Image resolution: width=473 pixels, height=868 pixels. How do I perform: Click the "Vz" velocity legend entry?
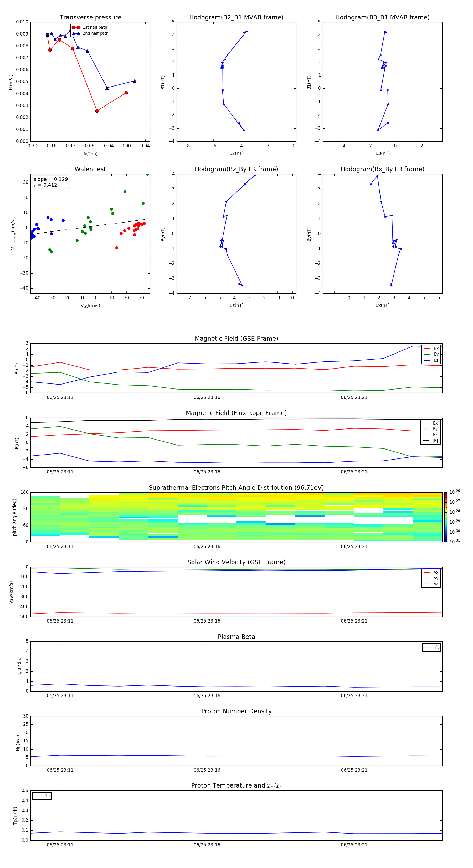click(x=431, y=584)
